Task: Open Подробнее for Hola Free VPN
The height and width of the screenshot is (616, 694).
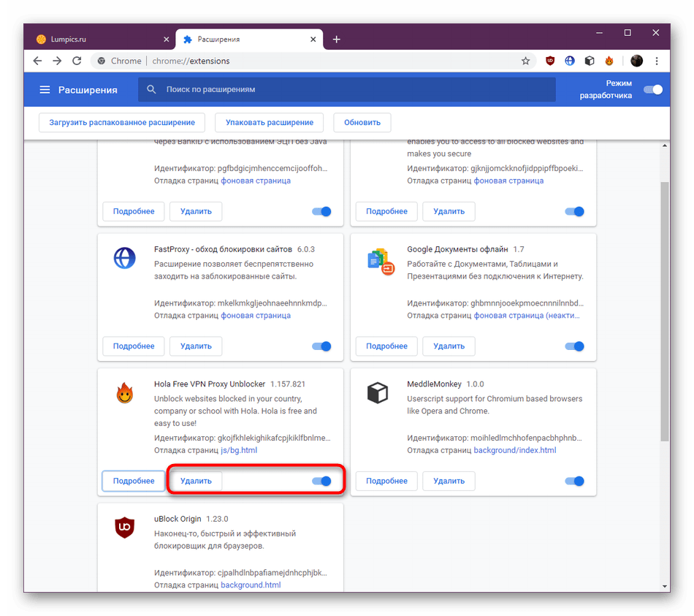Action: pos(134,481)
